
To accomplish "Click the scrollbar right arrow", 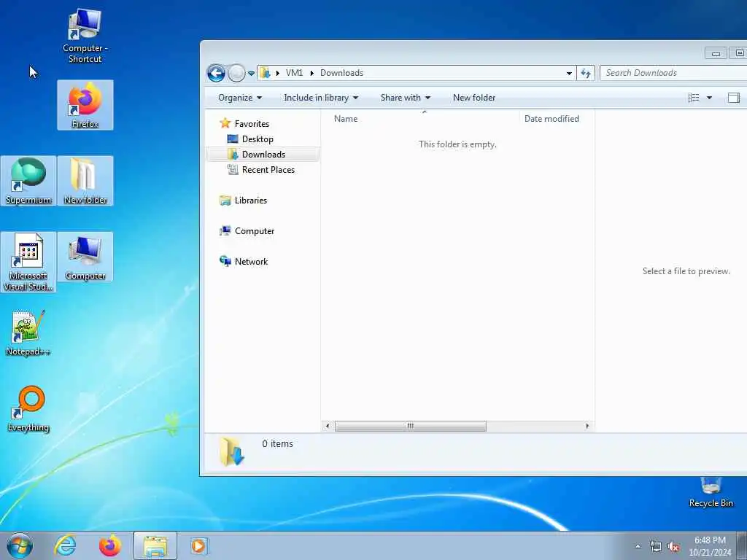I will pyautogui.click(x=587, y=426).
